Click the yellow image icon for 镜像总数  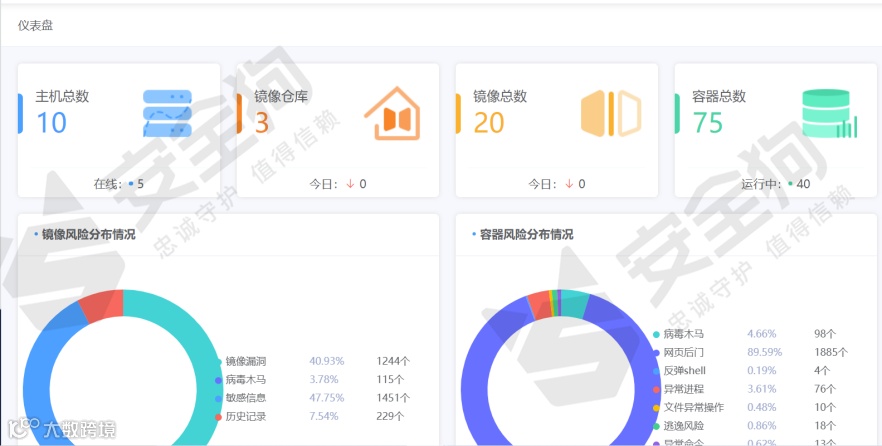click(611, 114)
